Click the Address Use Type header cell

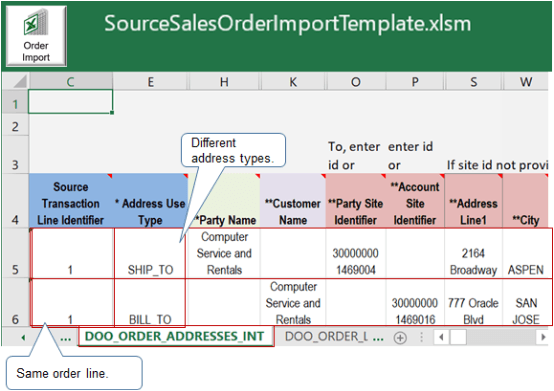click(151, 200)
